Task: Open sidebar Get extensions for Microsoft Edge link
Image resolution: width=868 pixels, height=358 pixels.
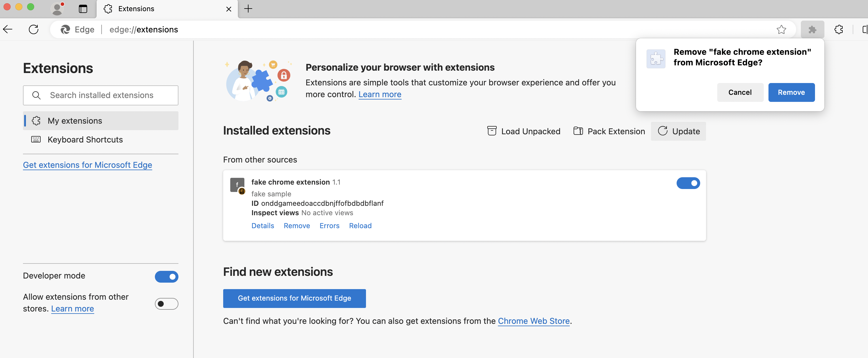Action: 88,165
